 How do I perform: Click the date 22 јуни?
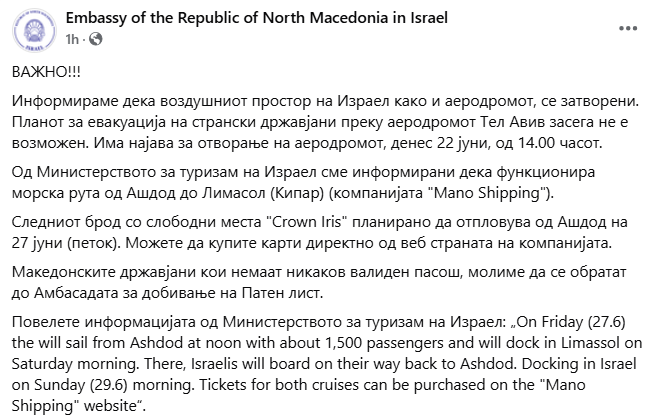coord(463,143)
